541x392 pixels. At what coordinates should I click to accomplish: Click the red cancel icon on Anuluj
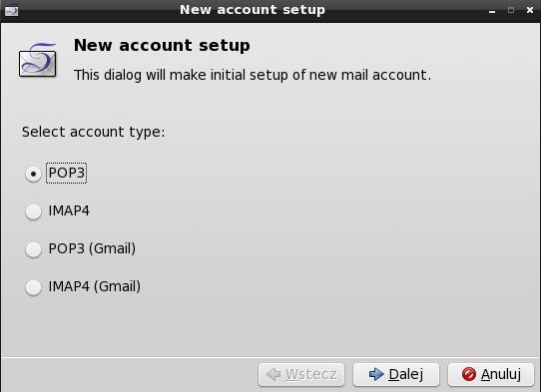pos(469,374)
